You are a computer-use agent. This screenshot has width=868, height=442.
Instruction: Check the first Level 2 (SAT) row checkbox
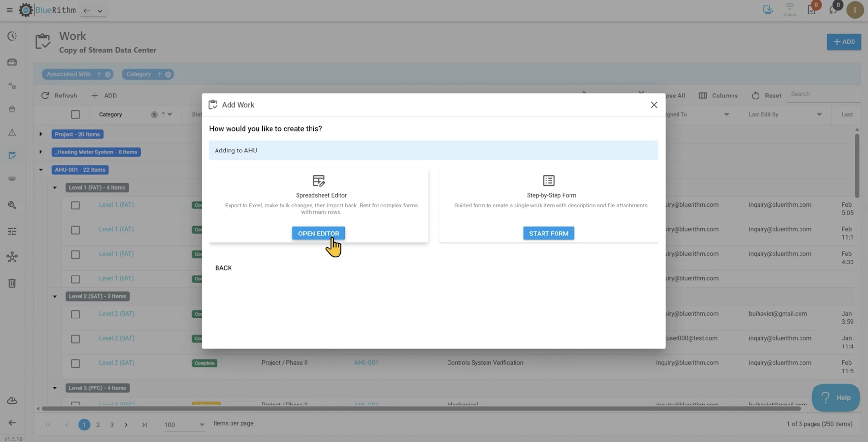click(75, 315)
